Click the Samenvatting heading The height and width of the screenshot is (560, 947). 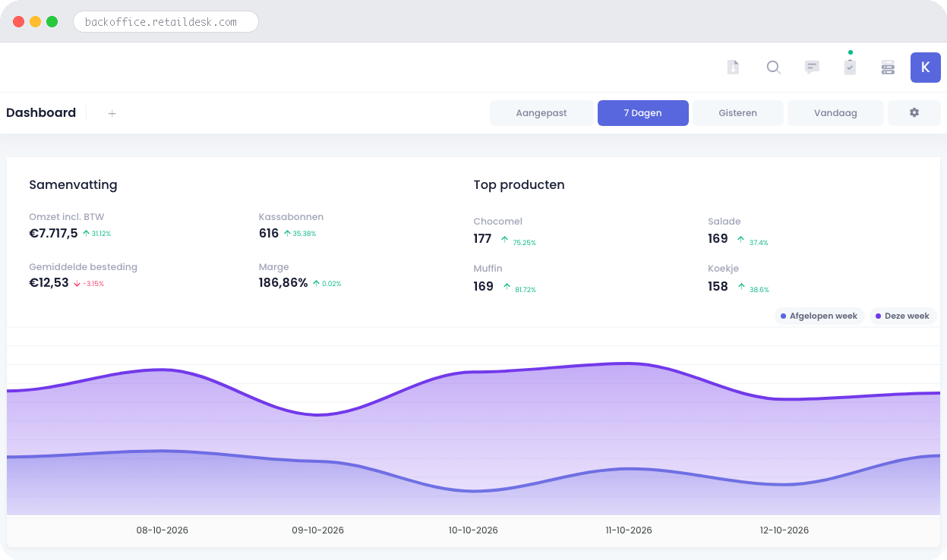(x=73, y=185)
